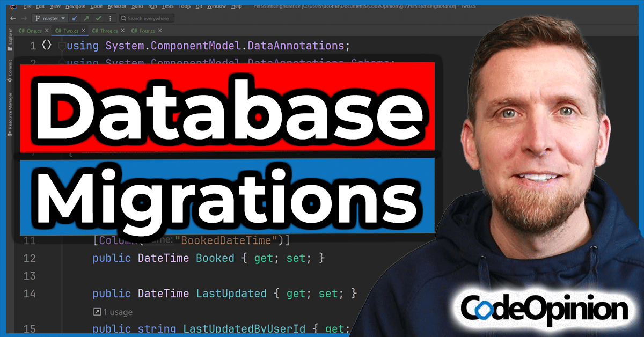
Task: Open the vertical three-dot VCS options
Action: tap(109, 18)
